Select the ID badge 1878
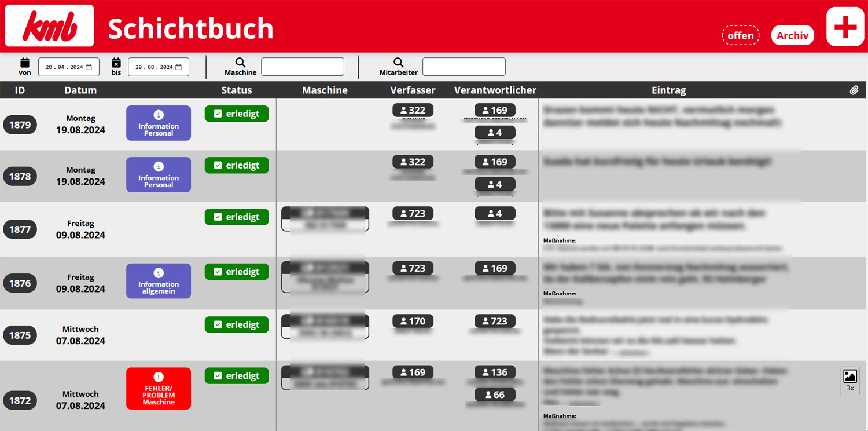This screenshot has height=431, width=868. pyautogui.click(x=20, y=176)
